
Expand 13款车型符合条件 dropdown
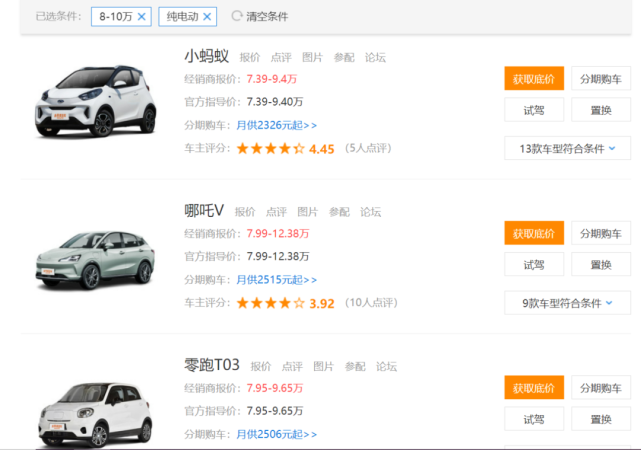pyautogui.click(x=567, y=148)
